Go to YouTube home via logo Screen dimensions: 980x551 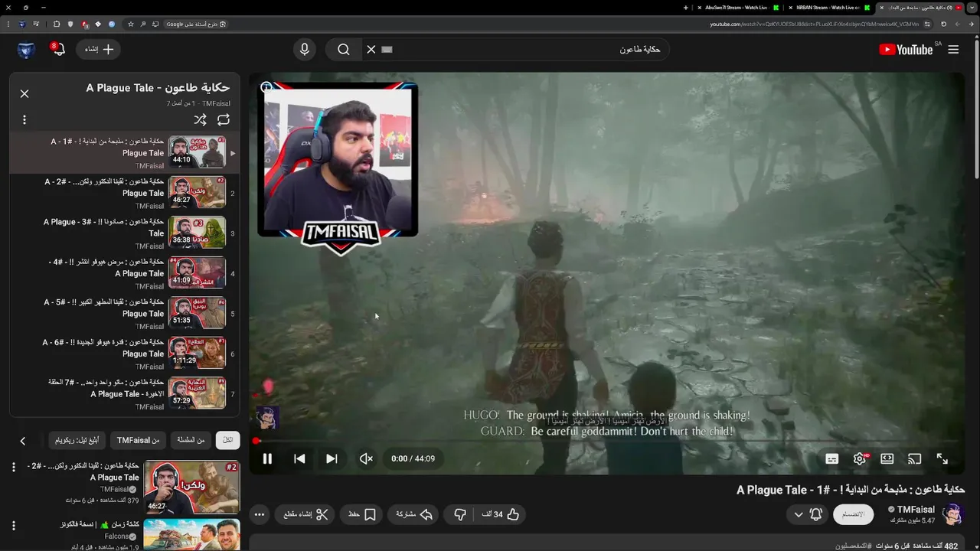point(906,49)
